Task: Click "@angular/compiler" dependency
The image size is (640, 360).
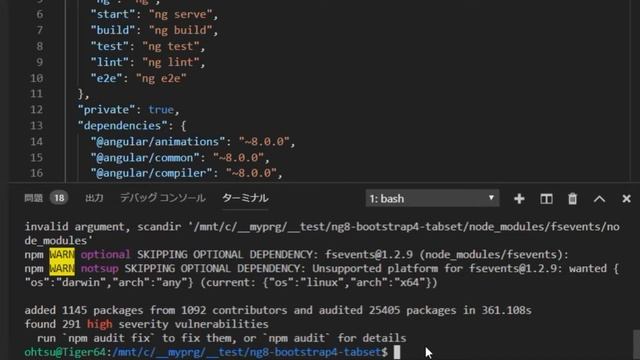Action: coord(151,173)
